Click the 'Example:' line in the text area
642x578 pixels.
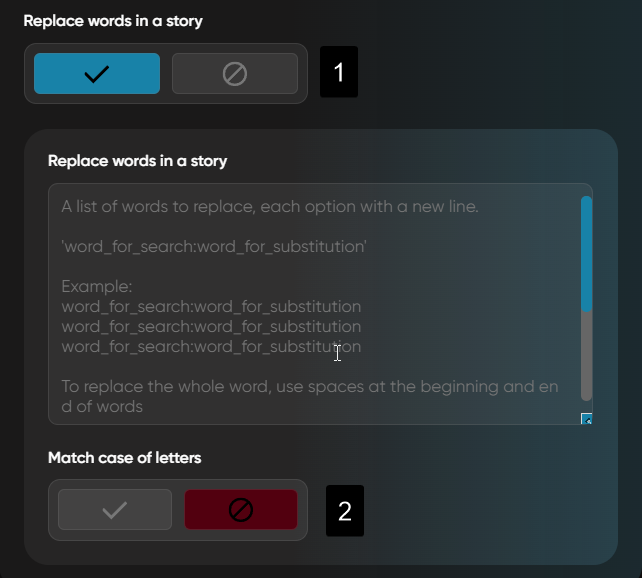91,285
